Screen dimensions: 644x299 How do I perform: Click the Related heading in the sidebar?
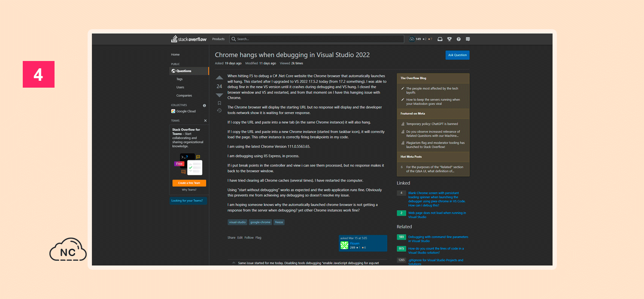pyautogui.click(x=404, y=226)
